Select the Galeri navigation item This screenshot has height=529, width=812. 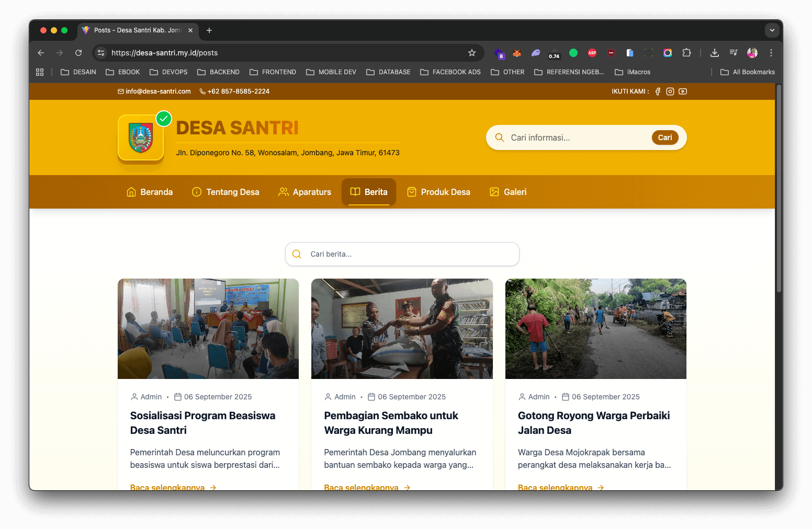click(508, 192)
